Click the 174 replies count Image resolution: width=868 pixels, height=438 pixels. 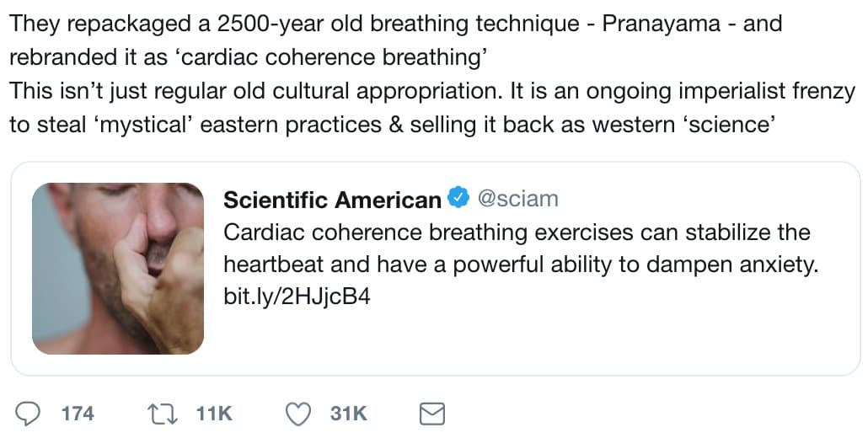click(x=78, y=414)
